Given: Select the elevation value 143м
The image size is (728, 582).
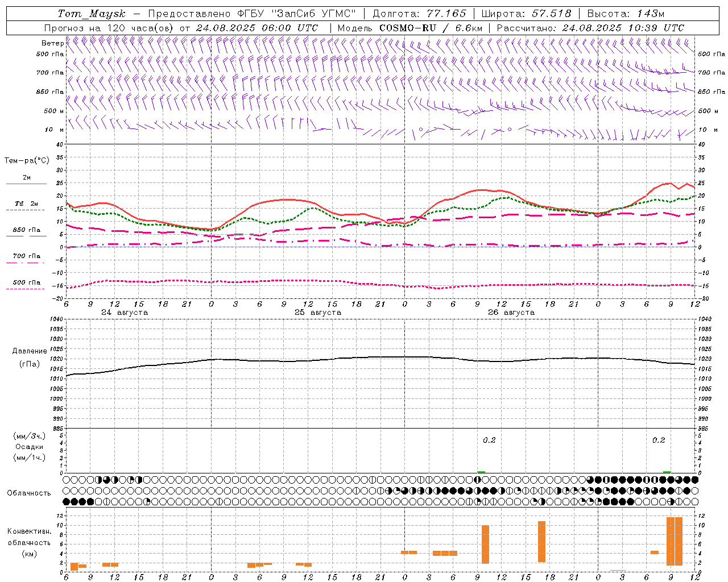Looking at the screenshot, I should pyautogui.click(x=650, y=14).
